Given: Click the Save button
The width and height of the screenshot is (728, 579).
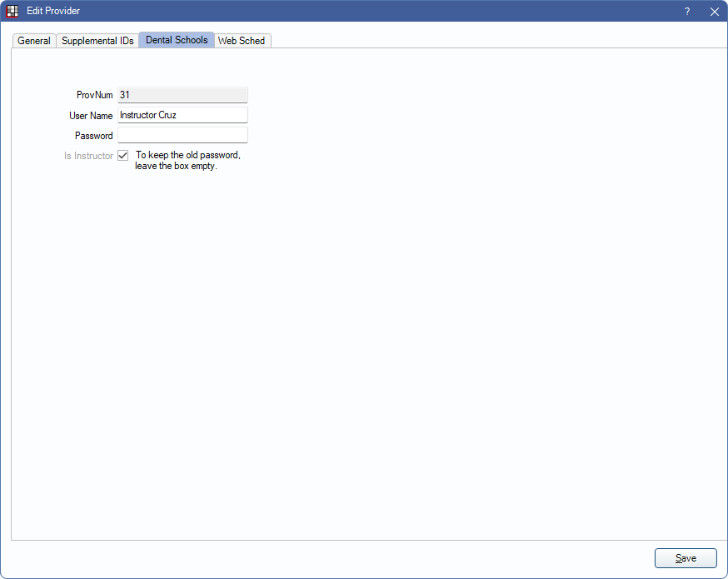Looking at the screenshot, I should click(686, 558).
